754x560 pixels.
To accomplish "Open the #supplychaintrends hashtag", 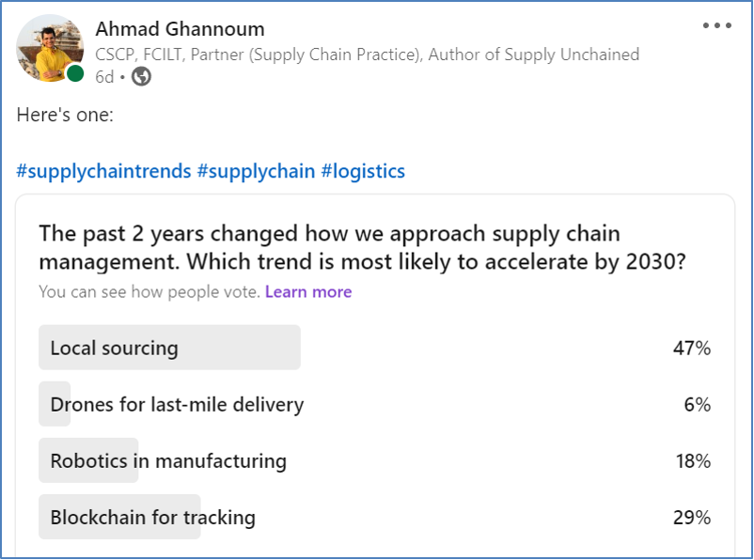I will coord(103,171).
